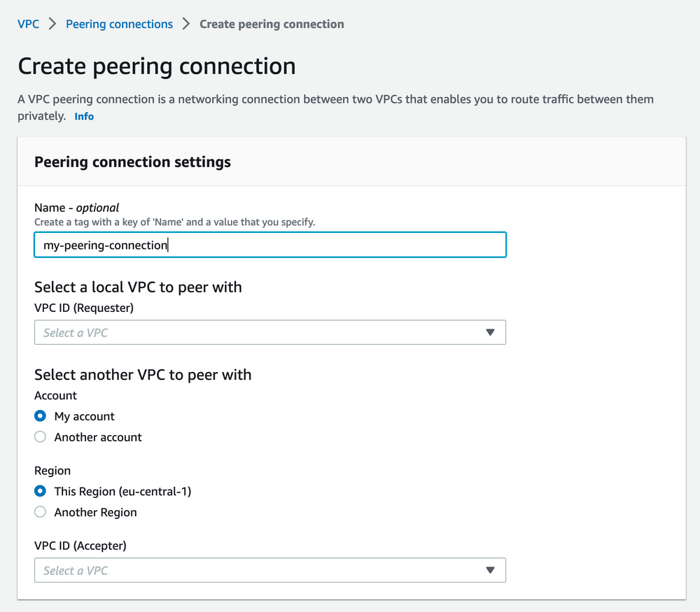Click the Accepter VPC dropdown arrow icon
700x612 pixels.
(490, 570)
